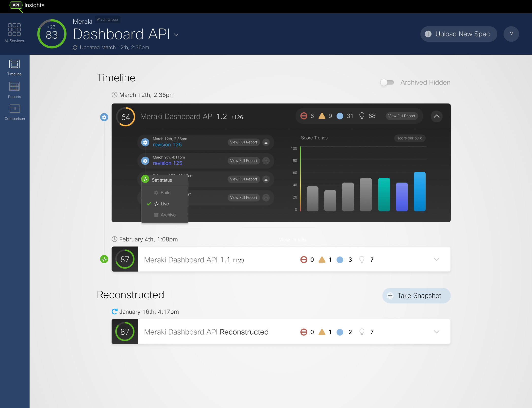This screenshot has height=408, width=532.
Task: Open All Services grid icon
Action: click(14, 30)
